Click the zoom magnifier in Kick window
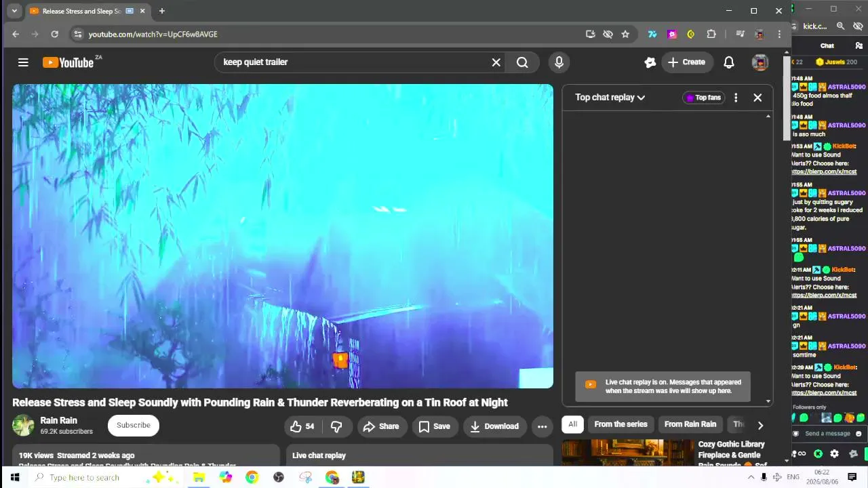Viewport: 868px width, 488px height. [840, 26]
